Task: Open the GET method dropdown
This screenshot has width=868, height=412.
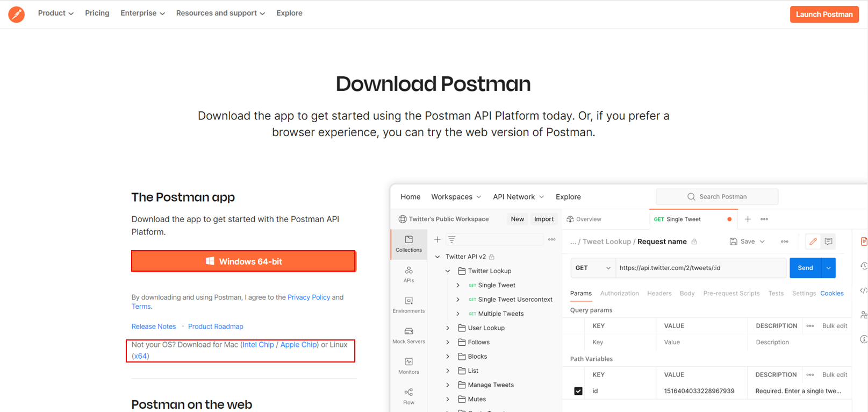Action: click(x=593, y=268)
